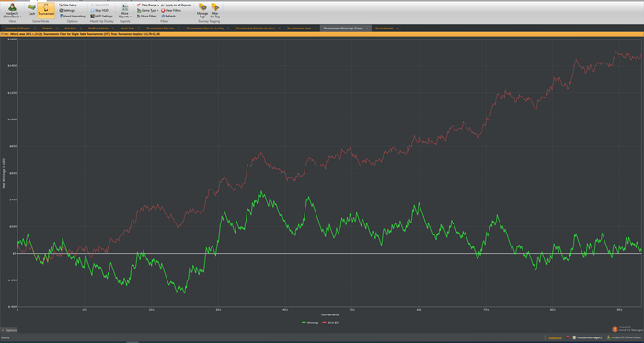Switch to Number of Players tab
This screenshot has width=644, height=343.
pos(17,29)
